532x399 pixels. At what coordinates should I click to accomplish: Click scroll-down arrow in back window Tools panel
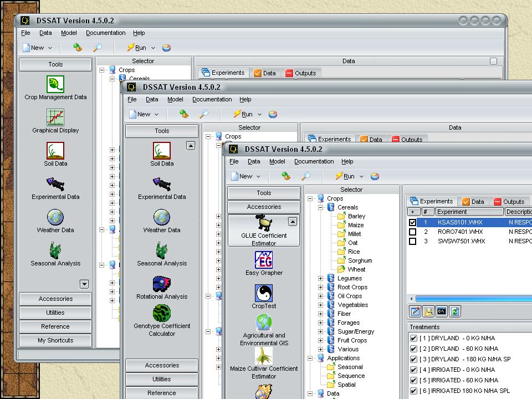coord(84,284)
